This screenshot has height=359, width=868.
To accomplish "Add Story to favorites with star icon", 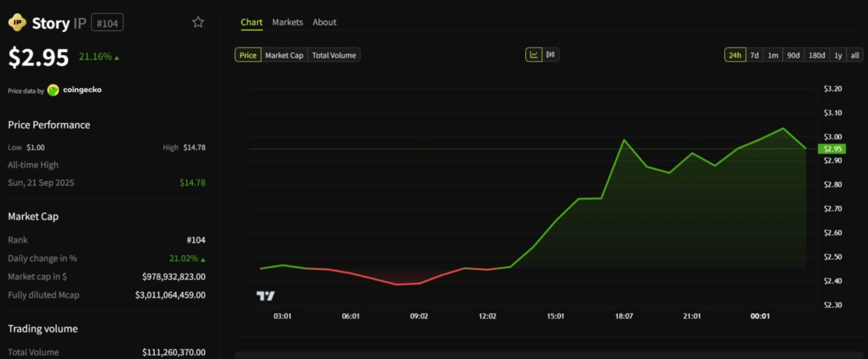I will click(x=198, y=22).
